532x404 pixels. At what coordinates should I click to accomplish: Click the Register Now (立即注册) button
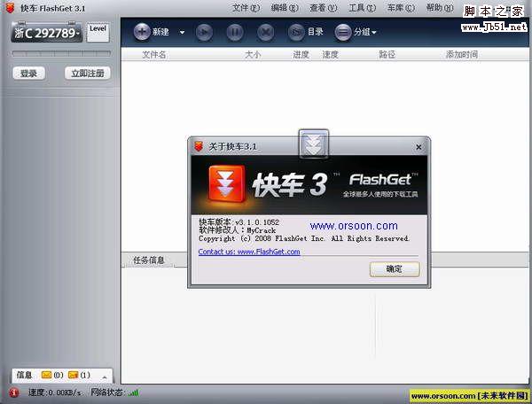pos(88,74)
